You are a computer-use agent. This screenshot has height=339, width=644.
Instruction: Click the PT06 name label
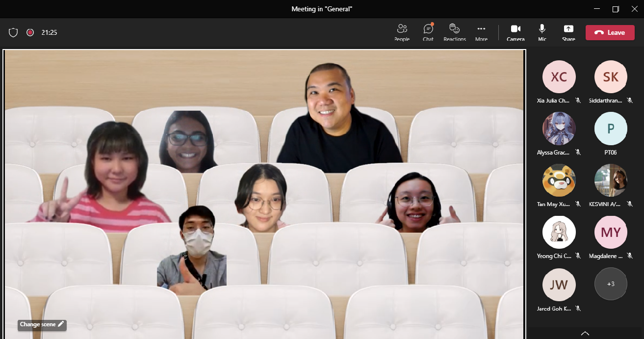(x=611, y=153)
